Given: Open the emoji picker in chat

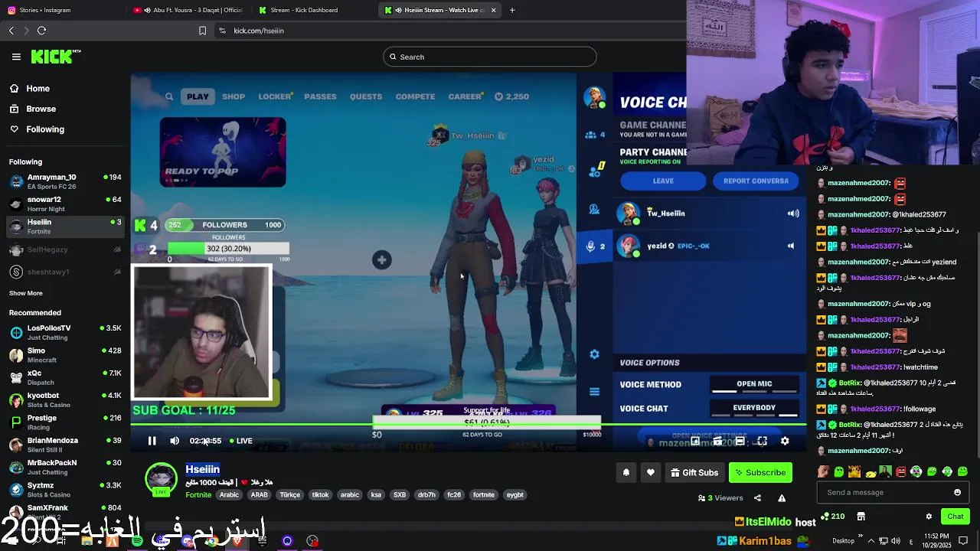Looking at the screenshot, I should point(957,493).
